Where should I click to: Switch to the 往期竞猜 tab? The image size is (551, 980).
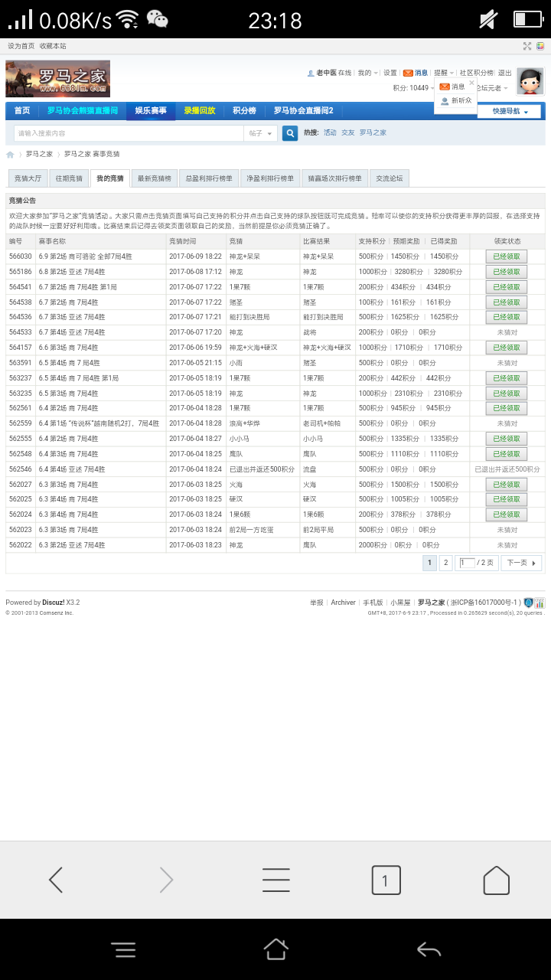(x=69, y=178)
